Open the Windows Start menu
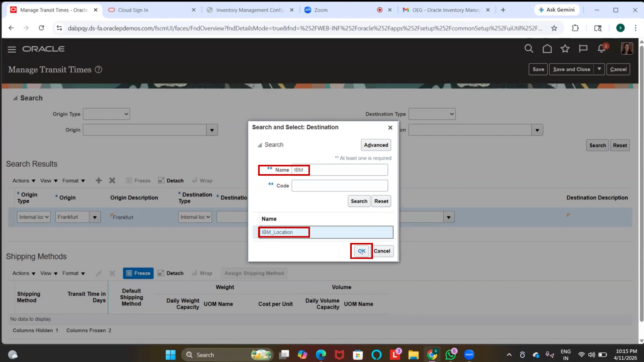Screen dimensions: 644x362 point(170,355)
